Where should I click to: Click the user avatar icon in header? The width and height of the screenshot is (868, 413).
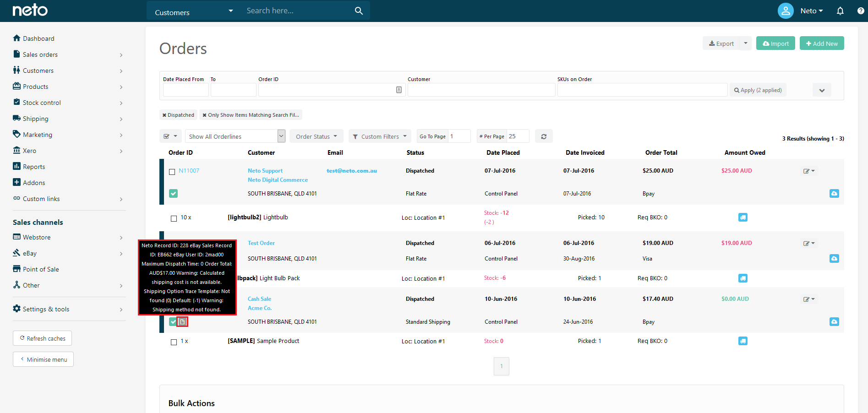click(786, 11)
